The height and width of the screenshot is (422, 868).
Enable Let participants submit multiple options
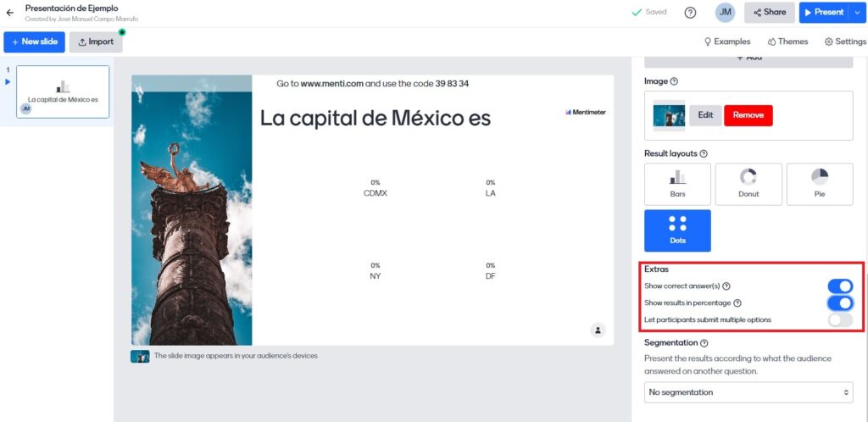pos(839,319)
